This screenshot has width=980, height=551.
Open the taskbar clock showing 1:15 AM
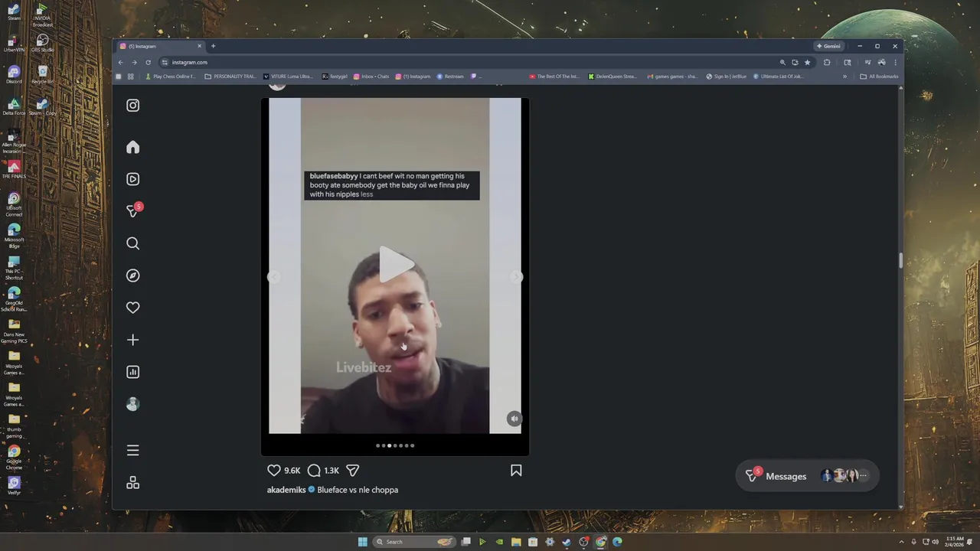[x=954, y=542]
